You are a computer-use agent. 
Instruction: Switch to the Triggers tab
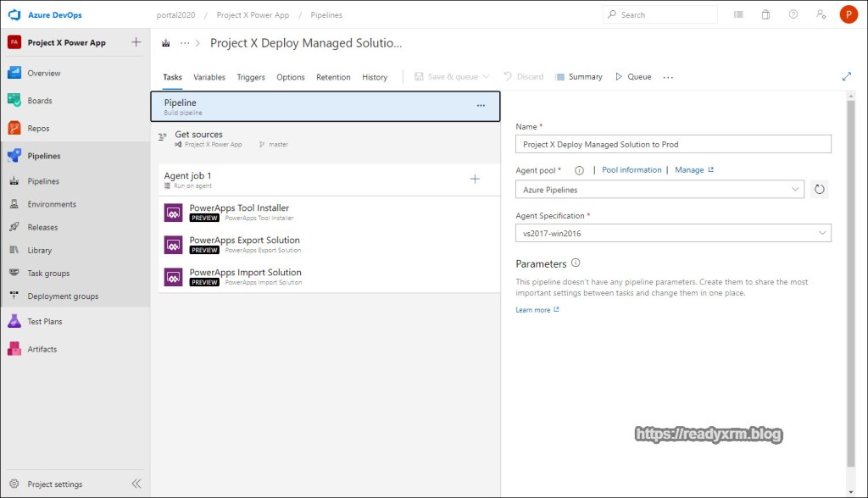tap(251, 77)
